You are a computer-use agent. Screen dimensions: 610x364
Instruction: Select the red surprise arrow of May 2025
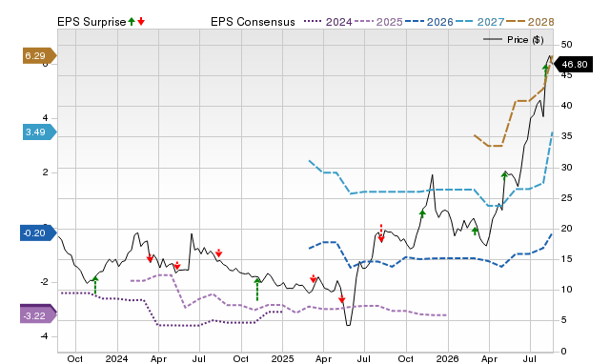pos(342,299)
